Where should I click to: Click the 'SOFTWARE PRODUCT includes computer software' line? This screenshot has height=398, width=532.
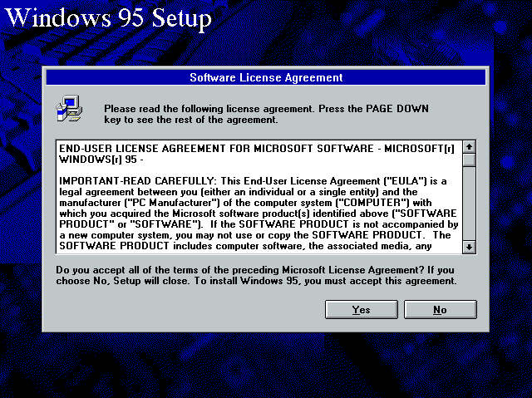click(x=245, y=246)
